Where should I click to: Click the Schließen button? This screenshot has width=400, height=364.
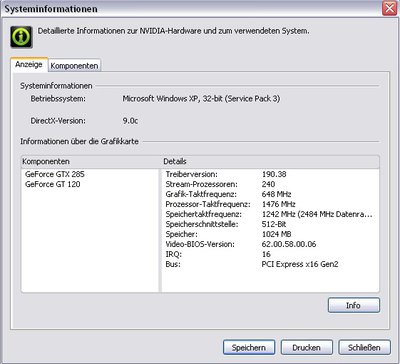[x=364, y=348]
